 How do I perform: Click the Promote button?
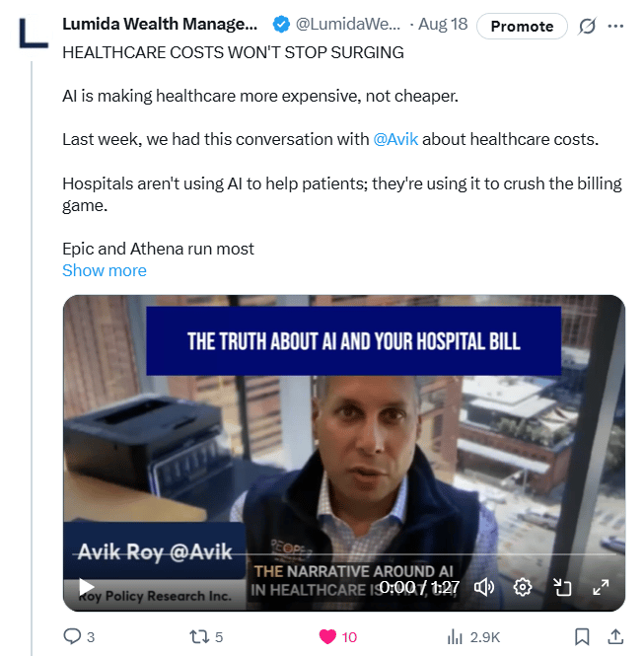[x=522, y=26]
